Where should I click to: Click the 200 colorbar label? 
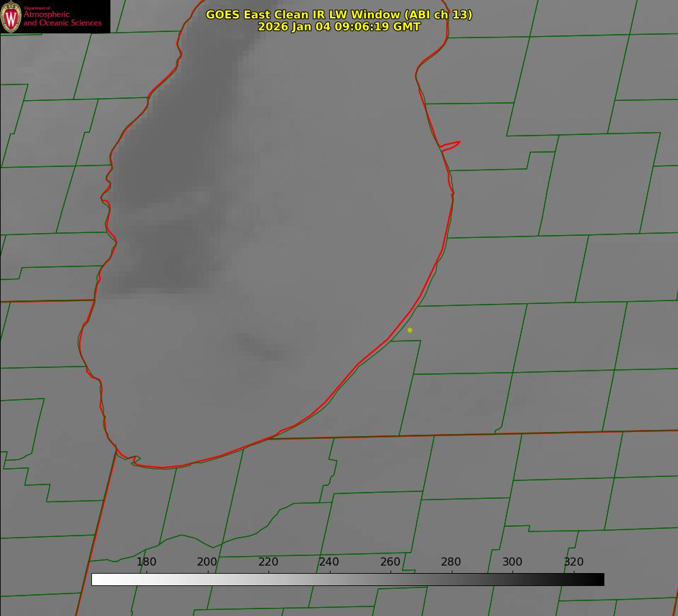click(207, 561)
